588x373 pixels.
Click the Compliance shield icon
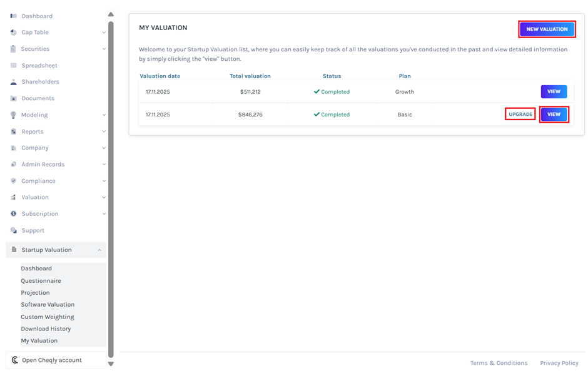coord(14,181)
